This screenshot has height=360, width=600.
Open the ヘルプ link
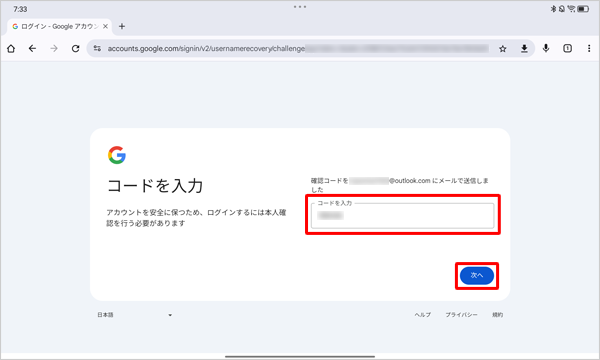(422, 314)
